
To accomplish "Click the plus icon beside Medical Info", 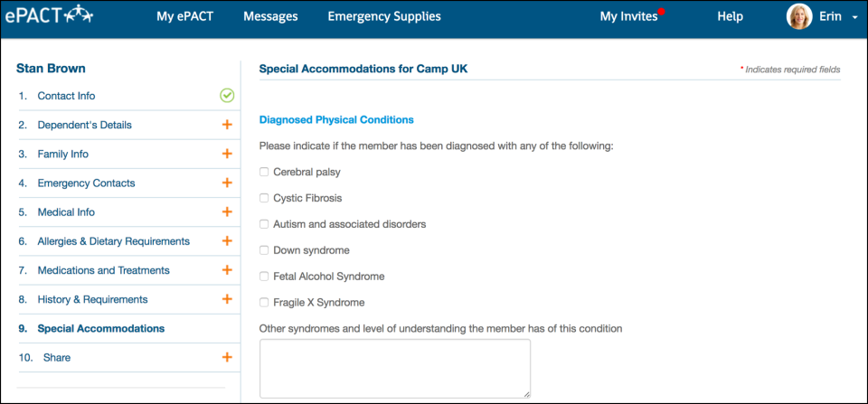I will [227, 212].
